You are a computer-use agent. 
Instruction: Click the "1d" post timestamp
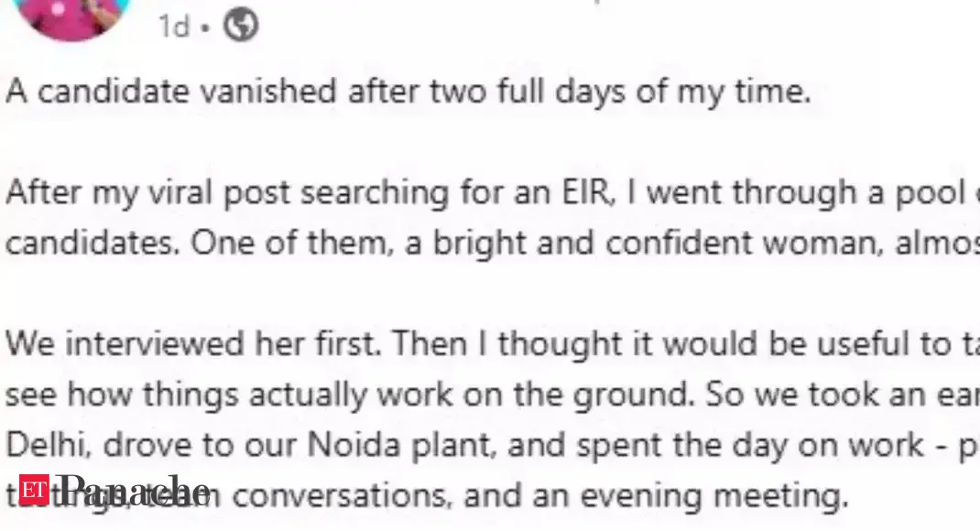pos(174,27)
